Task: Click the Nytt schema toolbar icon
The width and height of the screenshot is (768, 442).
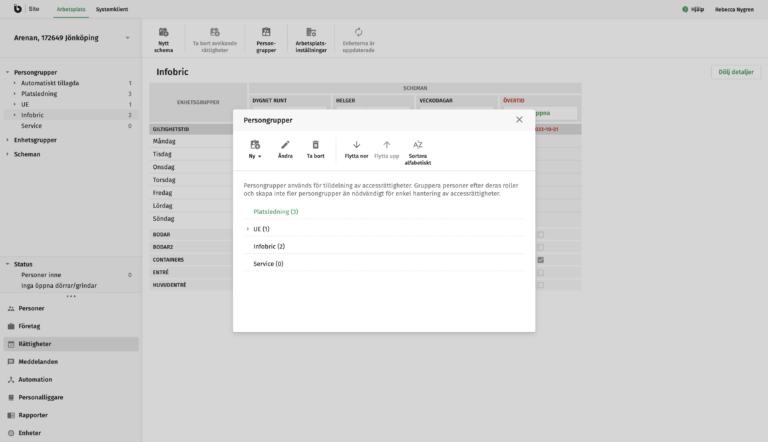Action: tap(164, 33)
